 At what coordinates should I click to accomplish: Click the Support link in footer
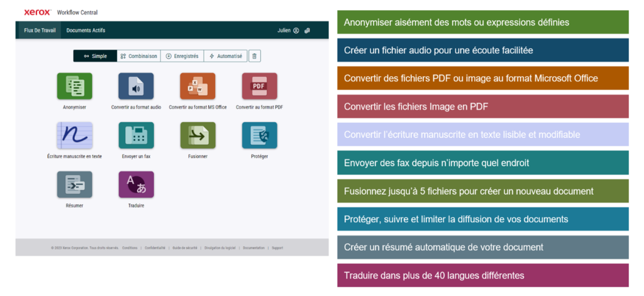pos(277,248)
